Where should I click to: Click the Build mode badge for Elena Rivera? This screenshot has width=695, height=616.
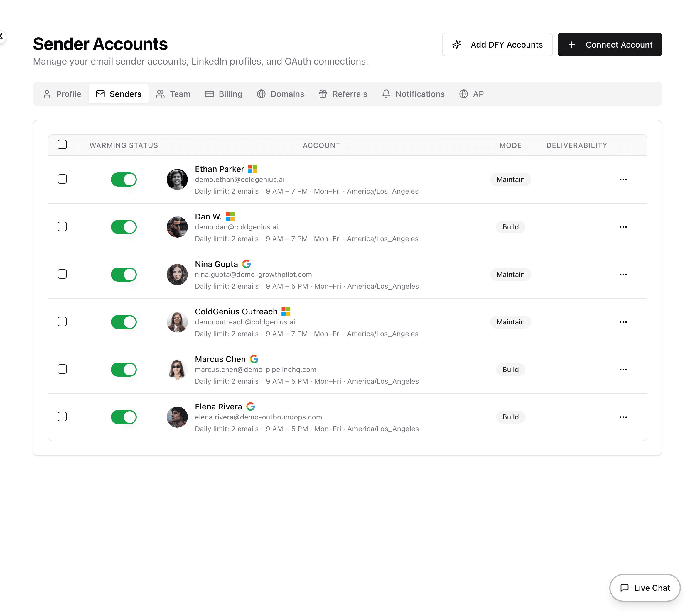click(510, 417)
